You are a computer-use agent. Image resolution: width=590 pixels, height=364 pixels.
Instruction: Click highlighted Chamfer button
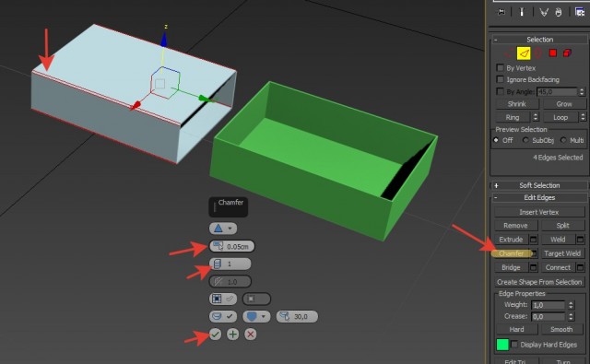click(x=511, y=253)
